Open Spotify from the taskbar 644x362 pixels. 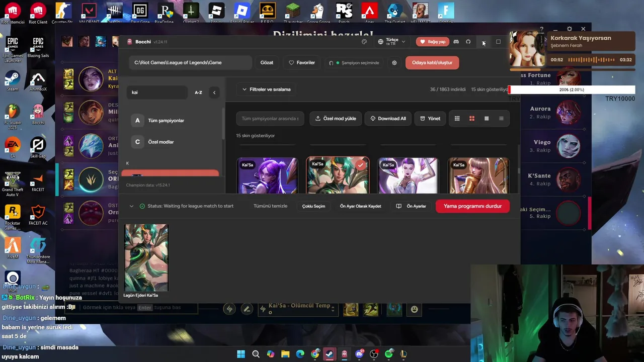(388, 354)
